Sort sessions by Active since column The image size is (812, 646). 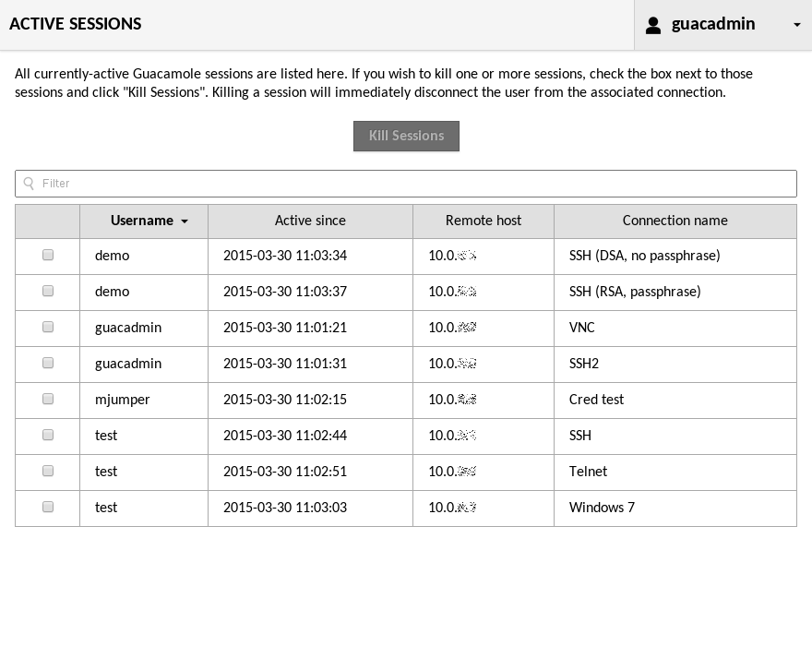tap(310, 221)
